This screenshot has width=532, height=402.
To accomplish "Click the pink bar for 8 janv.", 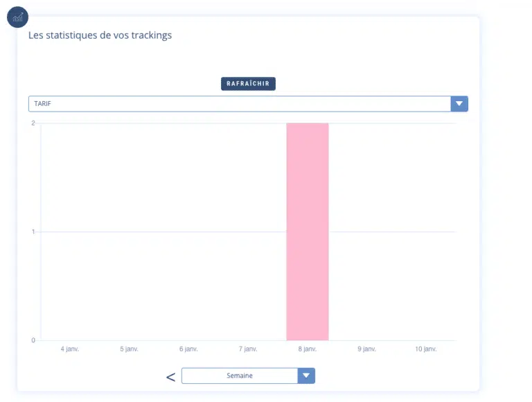I will [x=308, y=231].
